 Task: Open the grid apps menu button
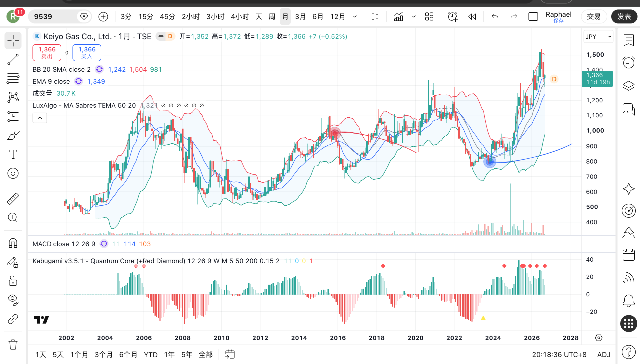[x=628, y=324]
